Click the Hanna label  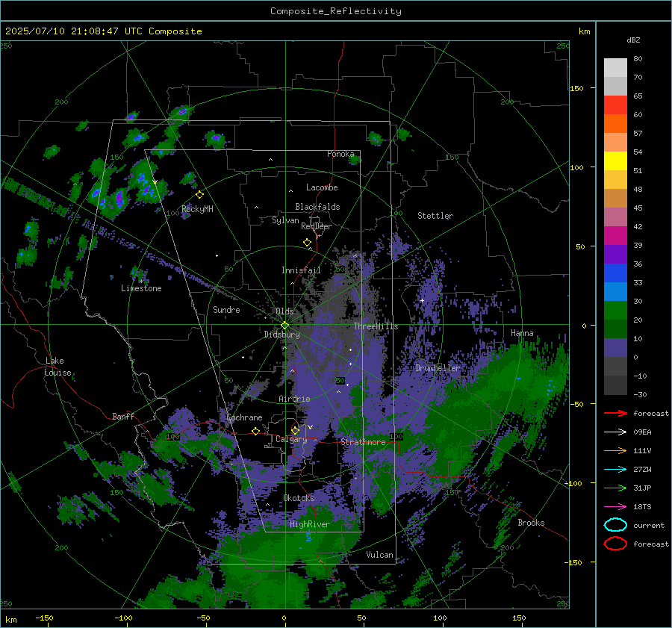tap(522, 333)
